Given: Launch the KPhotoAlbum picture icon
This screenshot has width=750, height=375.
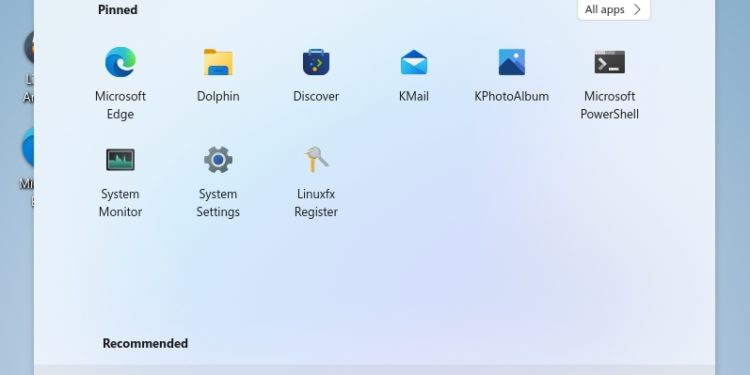Looking at the screenshot, I should click(x=511, y=62).
